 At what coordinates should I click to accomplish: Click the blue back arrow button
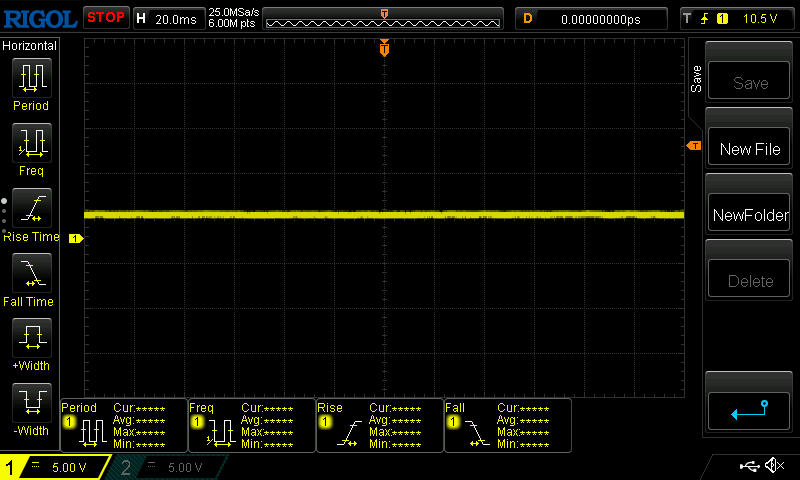pyautogui.click(x=749, y=411)
